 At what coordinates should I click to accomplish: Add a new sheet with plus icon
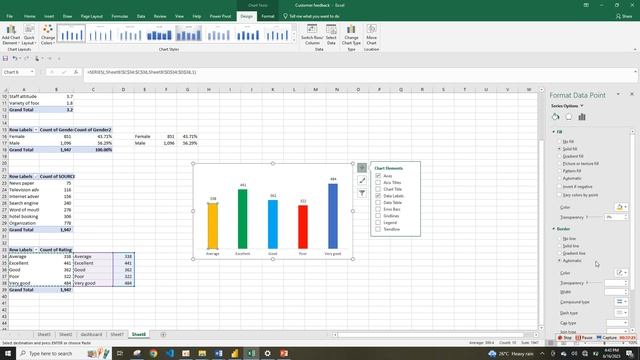(x=163, y=335)
